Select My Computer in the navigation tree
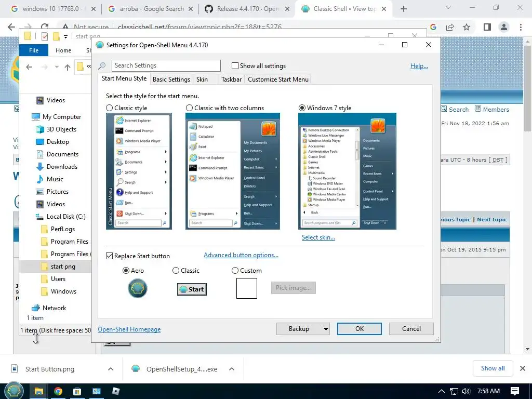 [62, 117]
